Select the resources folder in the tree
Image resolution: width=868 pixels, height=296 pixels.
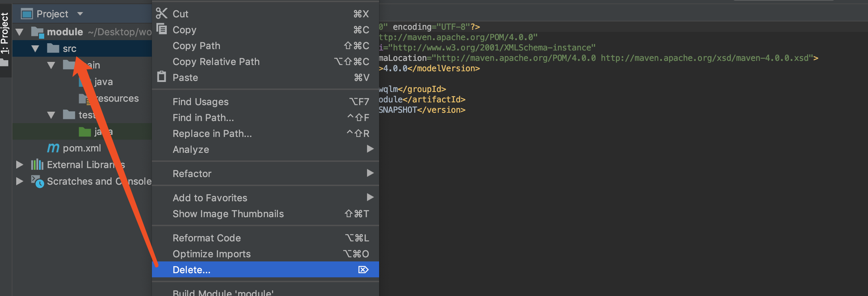117,99
